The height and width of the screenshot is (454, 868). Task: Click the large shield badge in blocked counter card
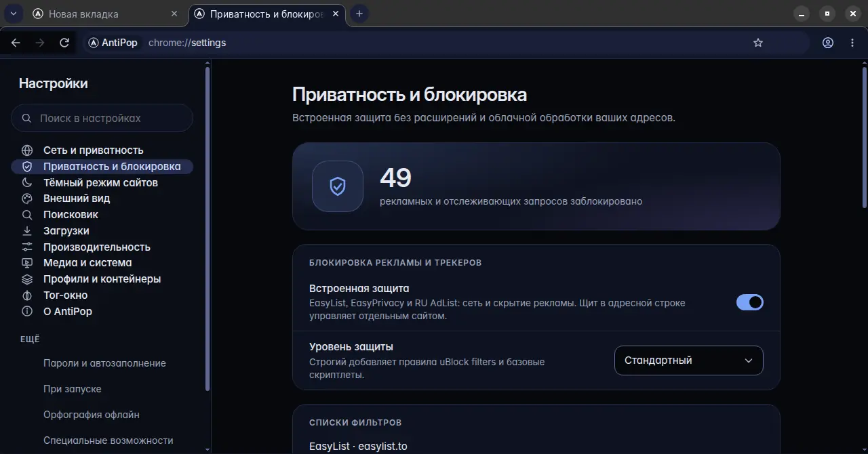tap(338, 186)
